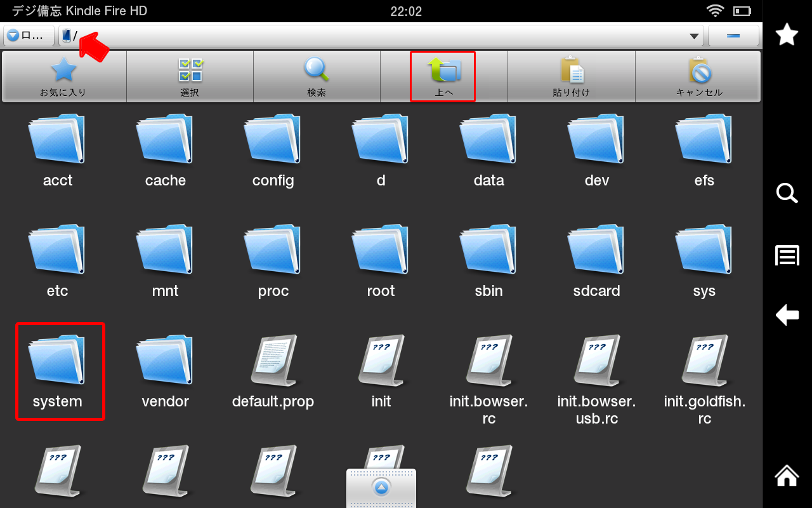Open the Kindle sidebar menu icon
The width and height of the screenshot is (812, 508).
(787, 256)
